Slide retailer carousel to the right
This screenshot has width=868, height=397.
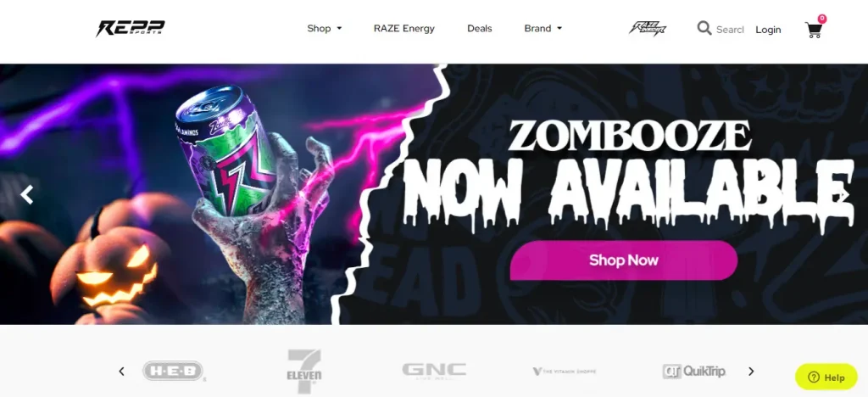pos(751,371)
